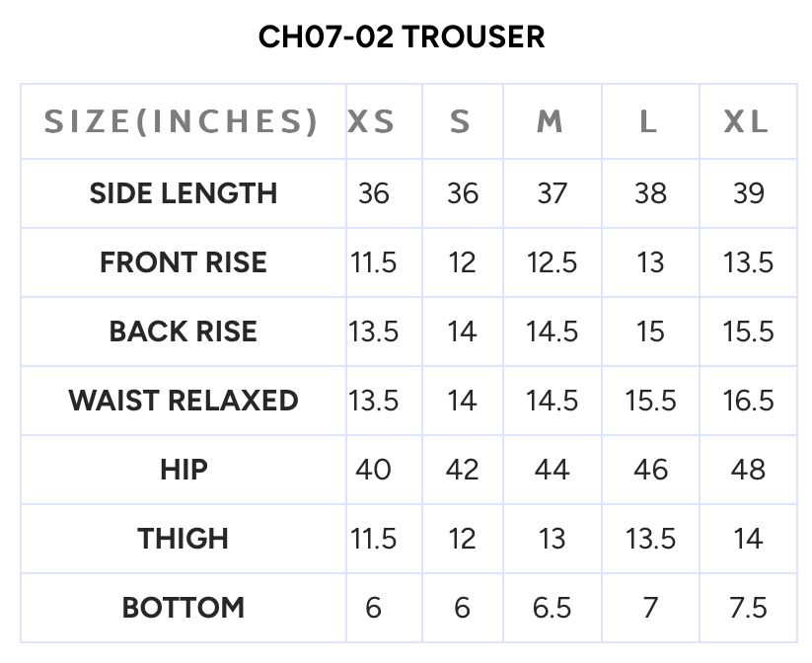Image resolution: width=812 pixels, height=663 pixels.
Task: Click the BACK RISE row label
Action: coord(184,331)
